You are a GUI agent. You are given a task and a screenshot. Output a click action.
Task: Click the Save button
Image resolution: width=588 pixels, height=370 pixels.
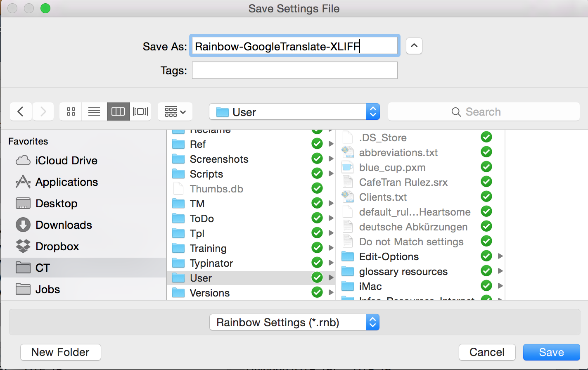(551, 352)
